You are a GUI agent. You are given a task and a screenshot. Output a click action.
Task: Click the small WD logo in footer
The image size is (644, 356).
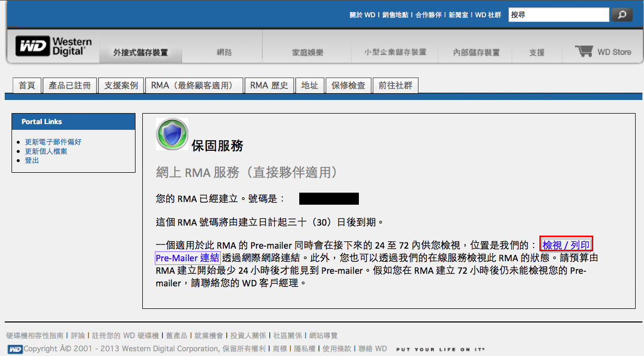pyautogui.click(x=15, y=349)
